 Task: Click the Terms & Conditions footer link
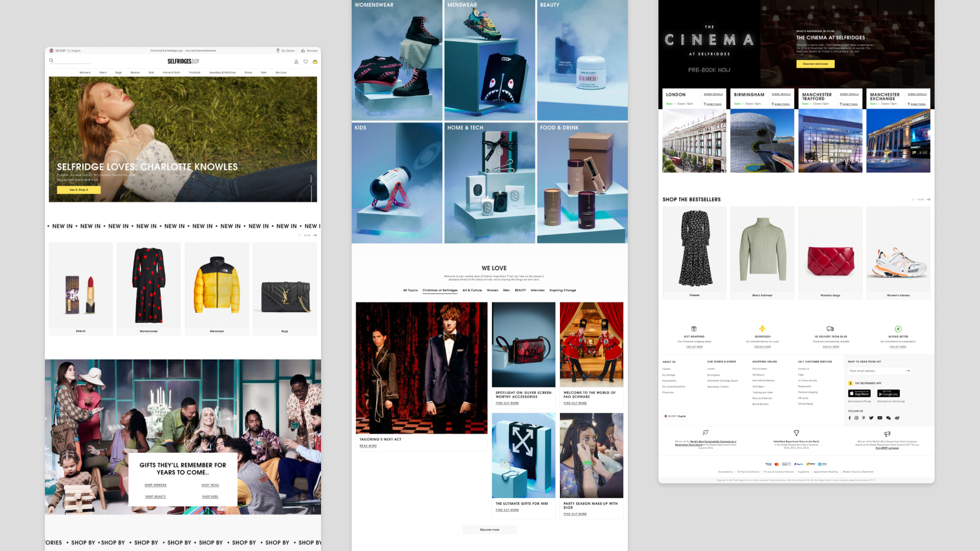pyautogui.click(x=748, y=472)
